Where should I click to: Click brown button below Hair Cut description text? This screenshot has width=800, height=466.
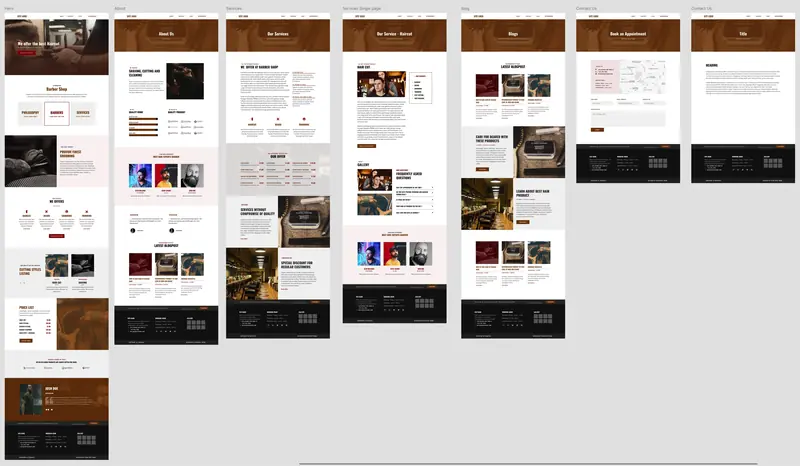coord(366,146)
